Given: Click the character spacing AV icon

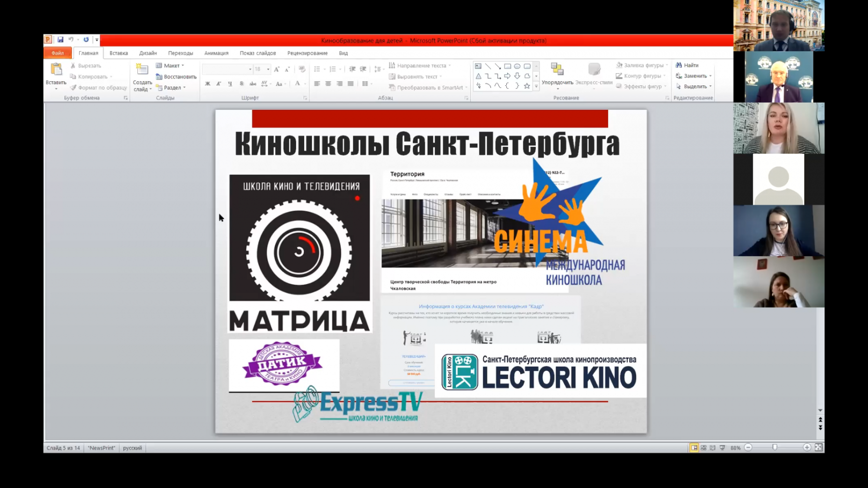Looking at the screenshot, I should coord(265,84).
